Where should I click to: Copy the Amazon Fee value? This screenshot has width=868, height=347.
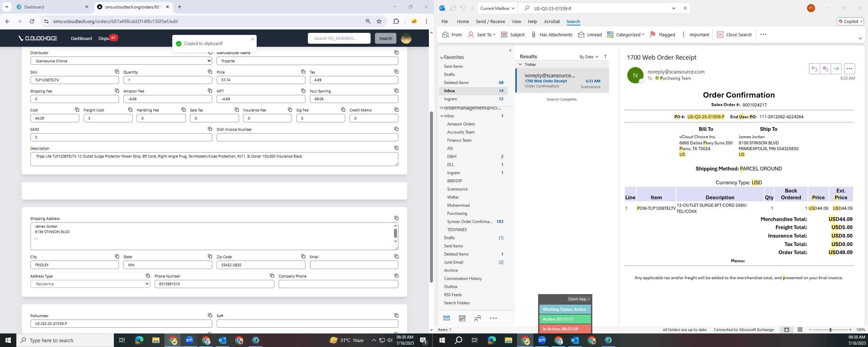click(x=210, y=90)
